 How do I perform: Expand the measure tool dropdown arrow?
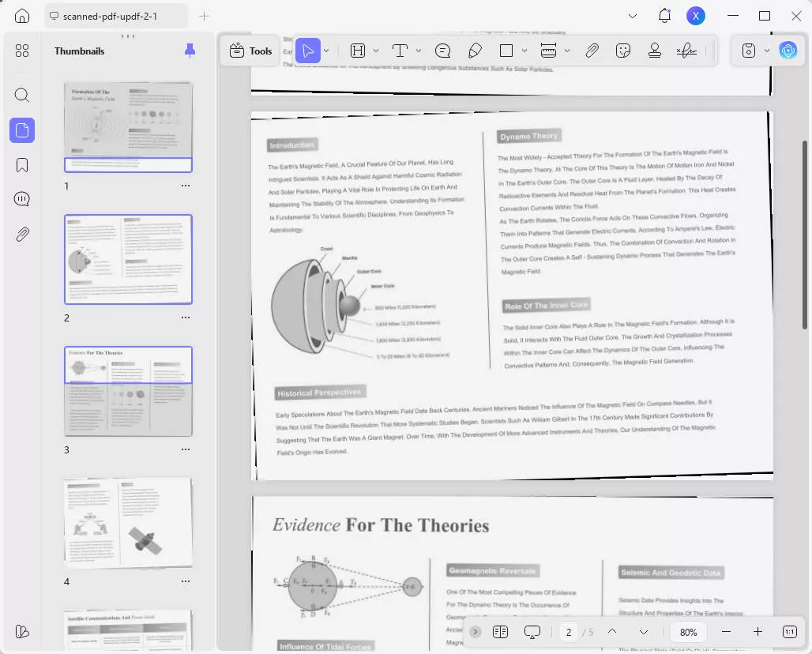point(567,51)
